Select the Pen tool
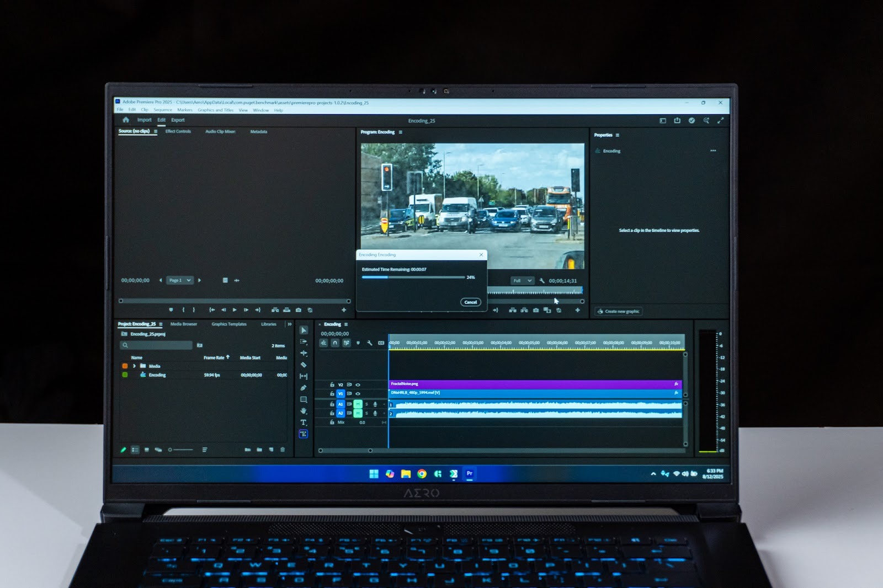Viewport: 883px width, 588px height. pos(304,388)
